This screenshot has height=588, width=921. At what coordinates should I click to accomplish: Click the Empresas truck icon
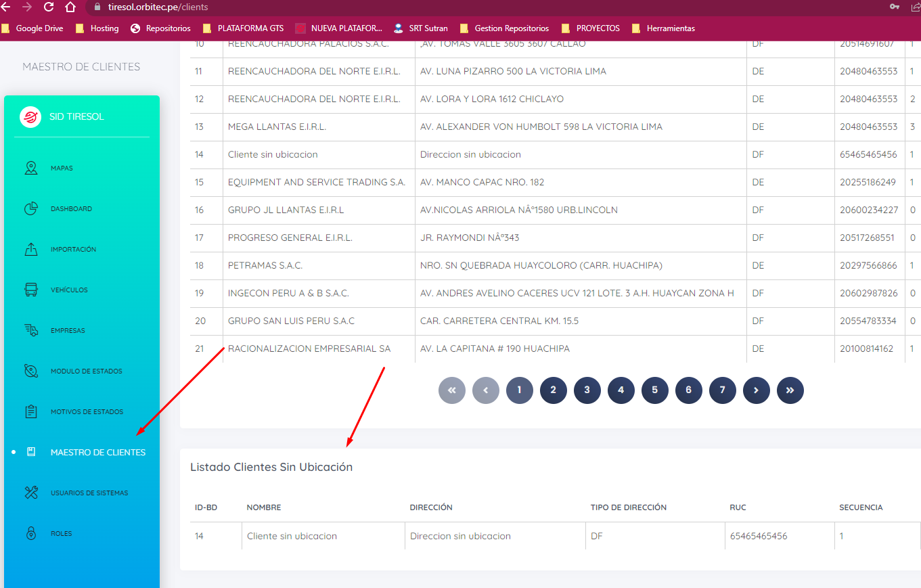coord(31,330)
